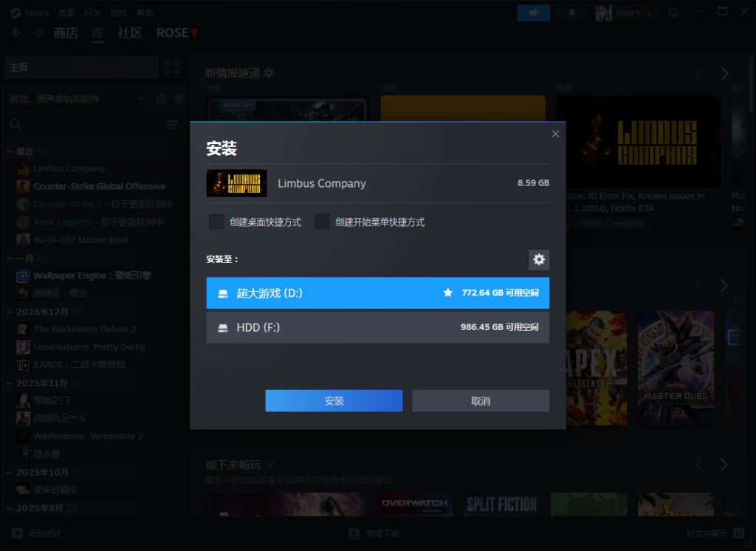The height and width of the screenshot is (551, 756).
Task: Collapse the 最近 games section
Action: click(x=9, y=151)
